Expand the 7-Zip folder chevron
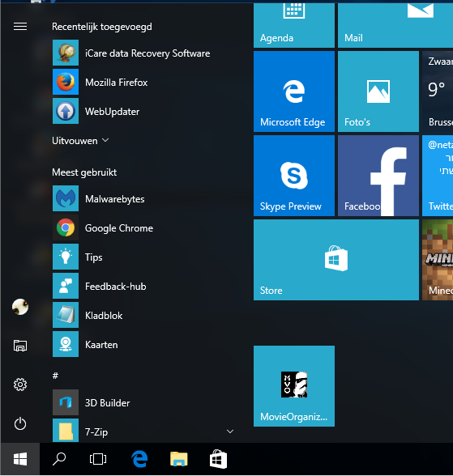 coord(230,431)
